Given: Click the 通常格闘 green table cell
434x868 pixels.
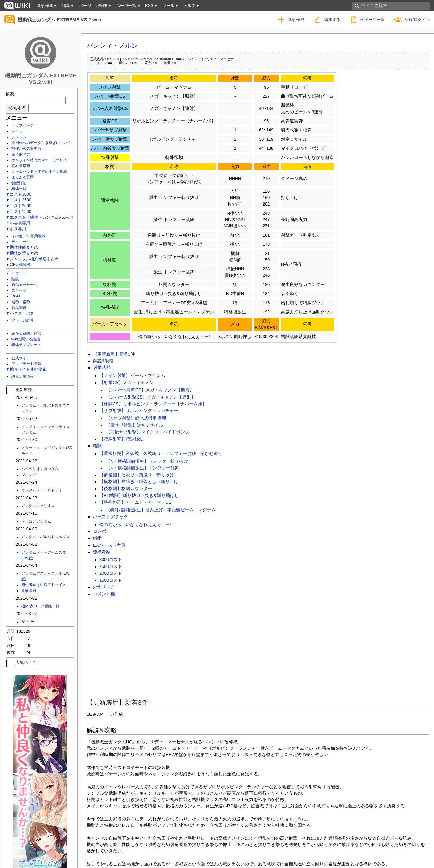Looking at the screenshot, I should pos(110,201).
